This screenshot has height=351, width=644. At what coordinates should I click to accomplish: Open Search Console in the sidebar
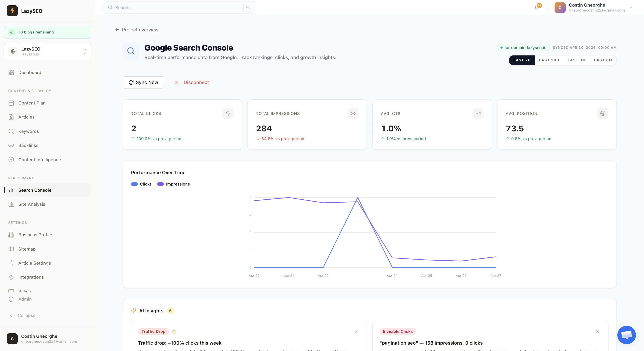tap(47, 190)
